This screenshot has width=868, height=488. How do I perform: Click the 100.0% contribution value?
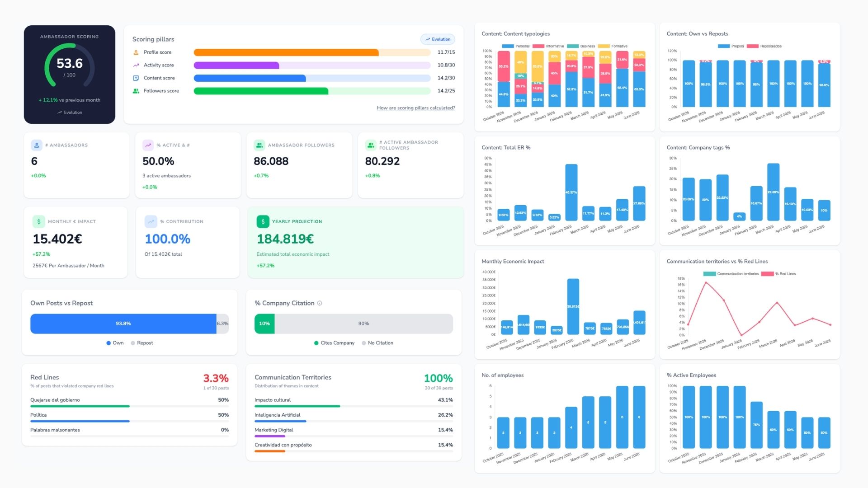click(168, 239)
